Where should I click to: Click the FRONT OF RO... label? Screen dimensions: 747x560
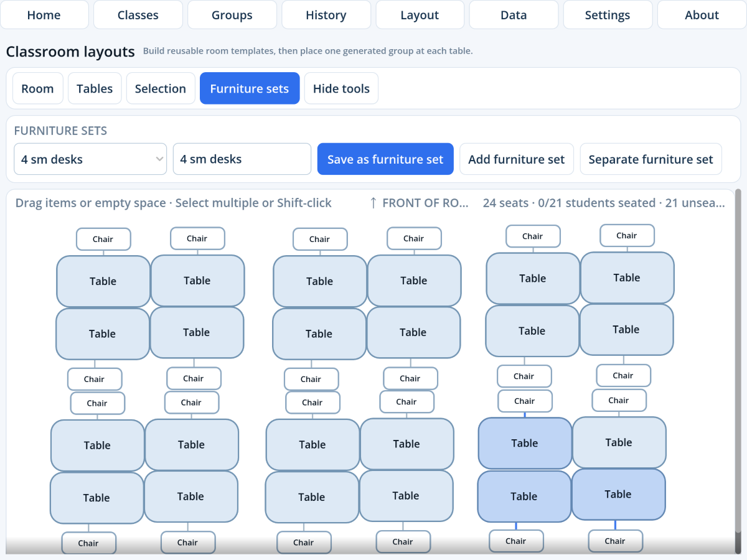418,203
